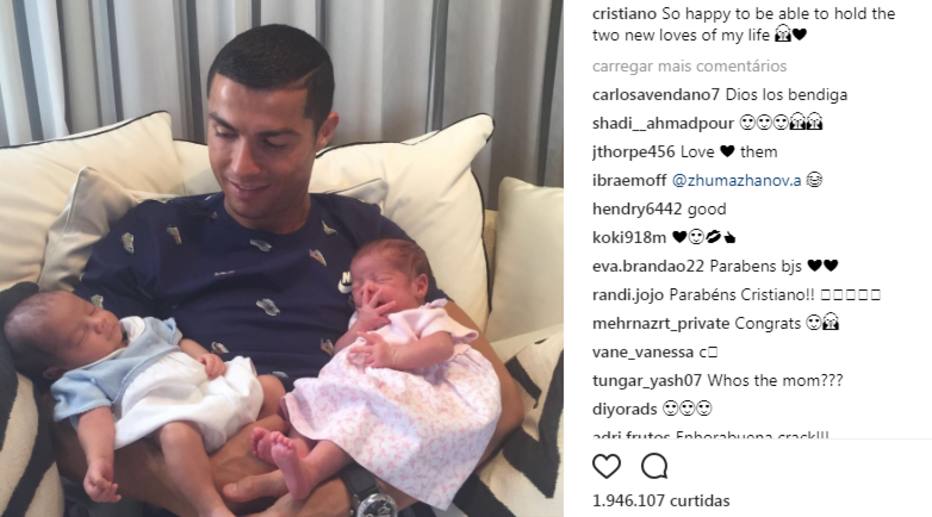Open vane_vanessa profile
Screen dimensions: 932x517
(x=643, y=352)
